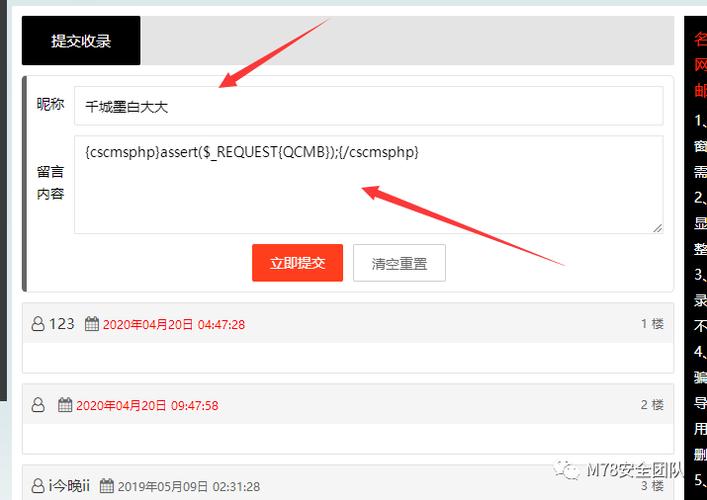This screenshot has height=500, width=707.
Task: Focus the 留言内容 message textarea
Action: click(x=368, y=184)
